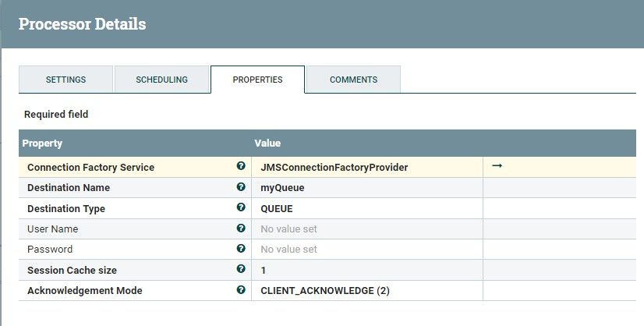Click help icon beside Destination Name
Viewport: 644px width, 326px height.
[241, 187]
